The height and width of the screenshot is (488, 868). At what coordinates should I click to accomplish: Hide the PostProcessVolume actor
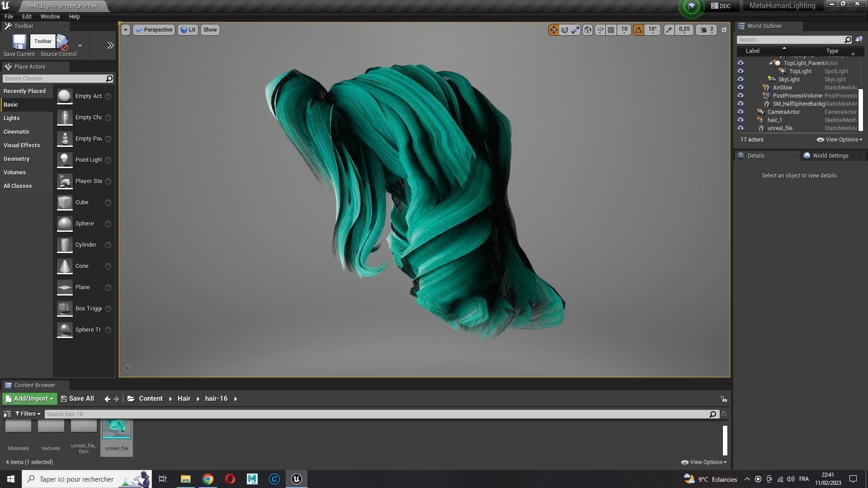[740, 96]
